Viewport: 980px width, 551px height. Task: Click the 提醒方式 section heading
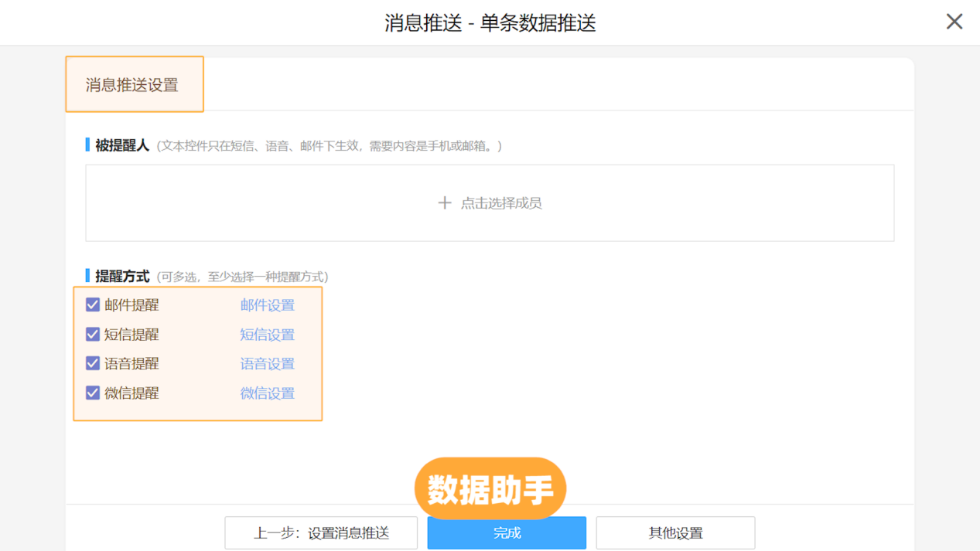[x=121, y=277]
